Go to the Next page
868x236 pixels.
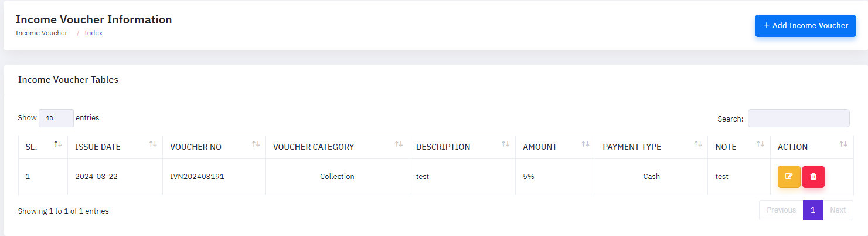pos(838,210)
